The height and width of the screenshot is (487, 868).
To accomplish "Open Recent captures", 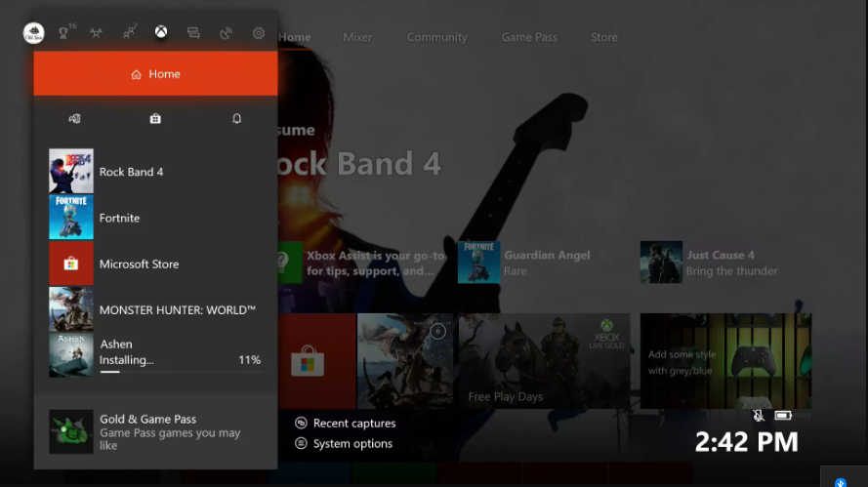I will coord(346,423).
